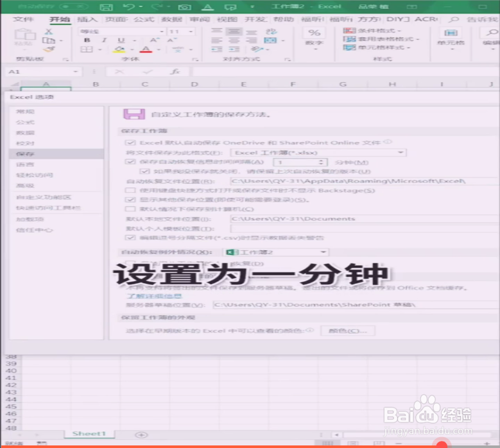Open the Name Box dropdown arrow
This screenshot has width=500, height=448.
tap(76, 71)
